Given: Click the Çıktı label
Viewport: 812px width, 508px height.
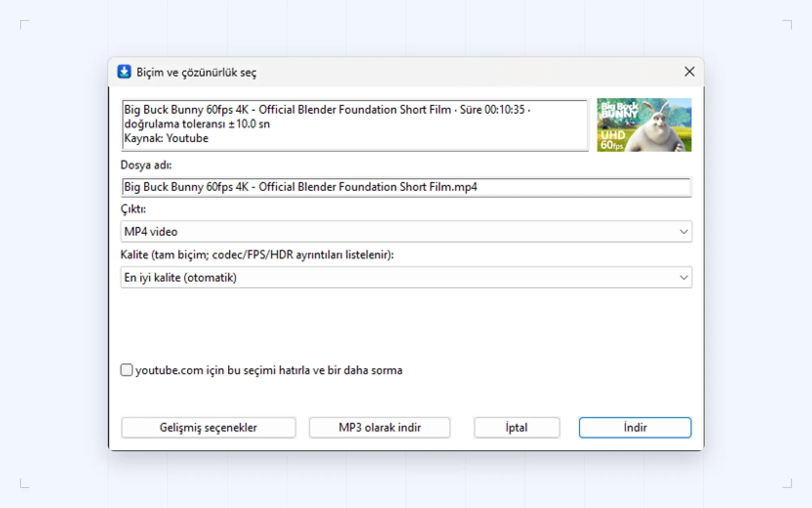Looking at the screenshot, I should [133, 209].
